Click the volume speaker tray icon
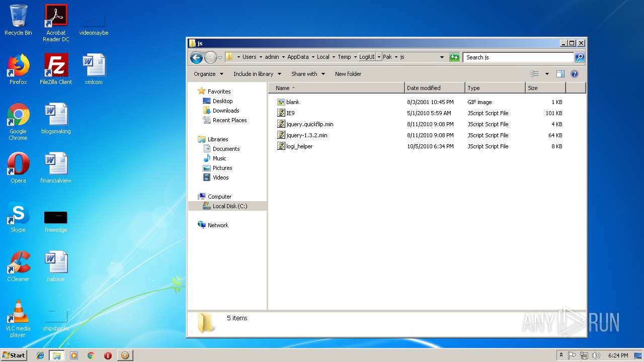Viewport: 644px width, 362px height. (596, 355)
